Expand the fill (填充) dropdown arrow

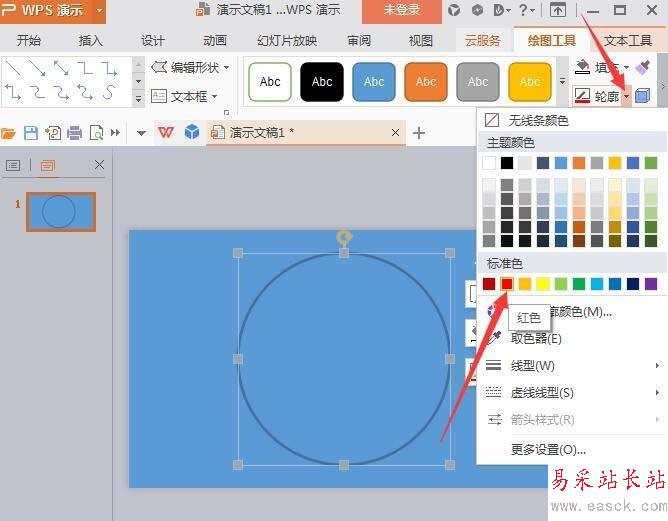[626, 67]
